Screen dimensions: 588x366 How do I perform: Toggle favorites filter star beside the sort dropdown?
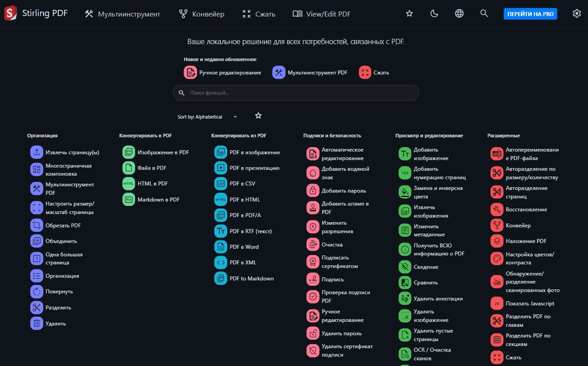click(258, 116)
